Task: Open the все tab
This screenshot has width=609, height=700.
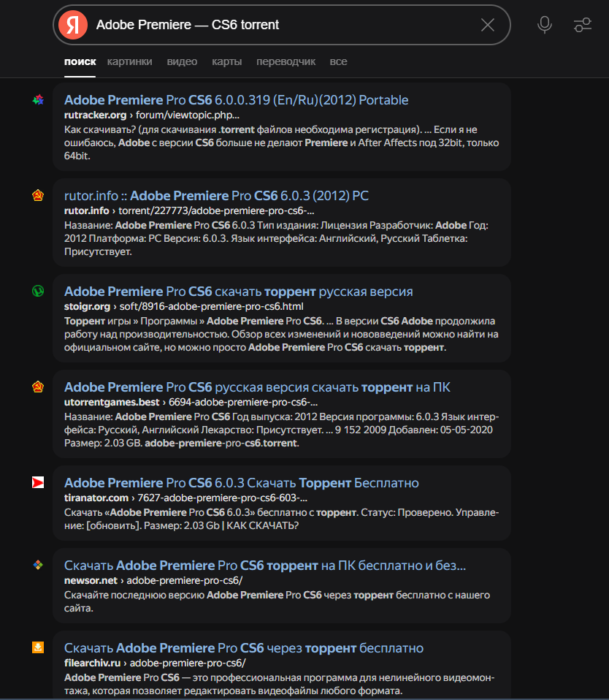Action: point(338,61)
